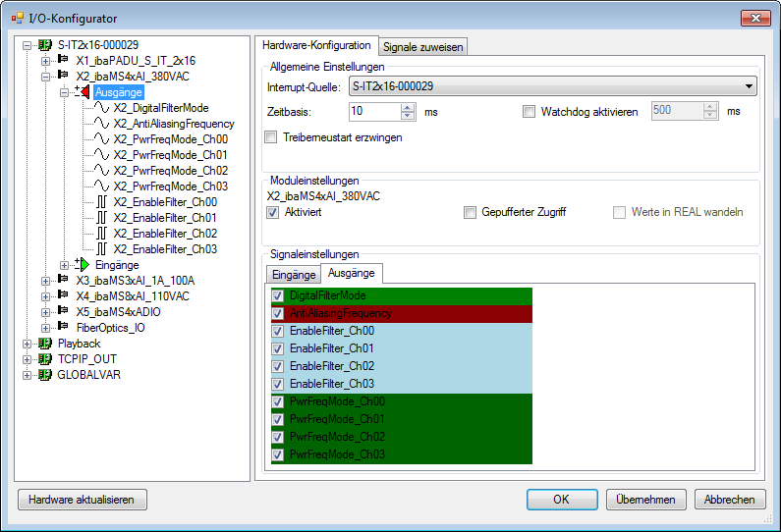781x532 pixels.
Task: Select the X5_ibaMS4xADIO tree label
Action: click(118, 312)
